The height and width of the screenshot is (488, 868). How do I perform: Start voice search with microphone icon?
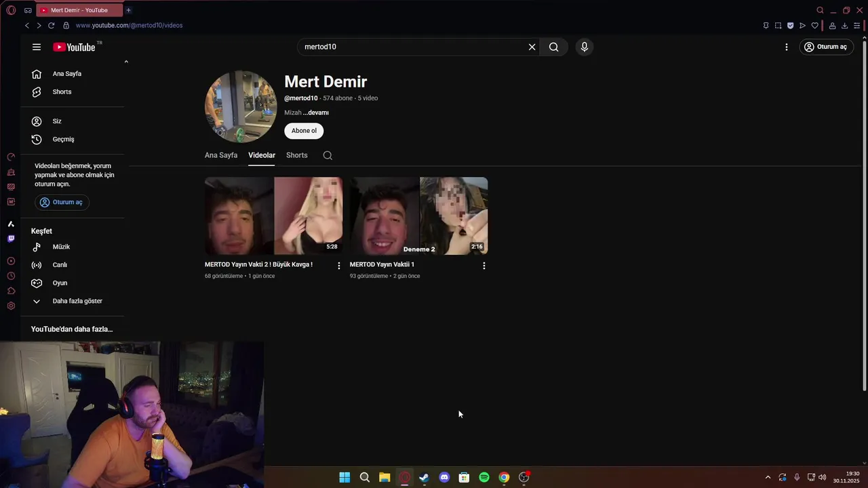point(585,47)
